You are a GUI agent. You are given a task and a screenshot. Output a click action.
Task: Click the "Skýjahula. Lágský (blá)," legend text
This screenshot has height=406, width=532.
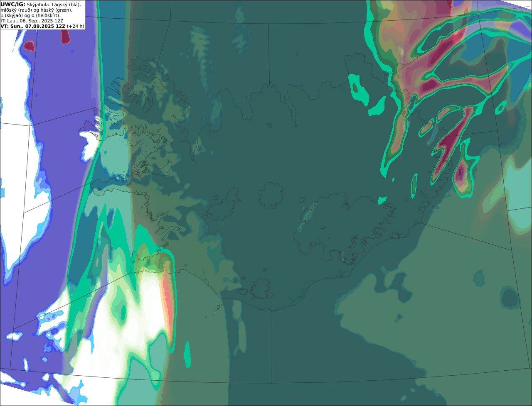click(x=54, y=4)
